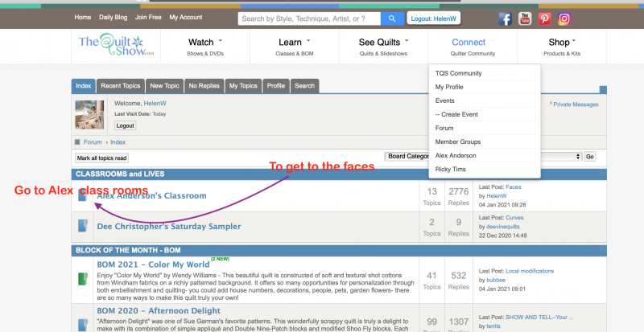The height and width of the screenshot is (332, 644).
Task: Click the HelenW user avatar thumbnail
Action: tap(89, 115)
